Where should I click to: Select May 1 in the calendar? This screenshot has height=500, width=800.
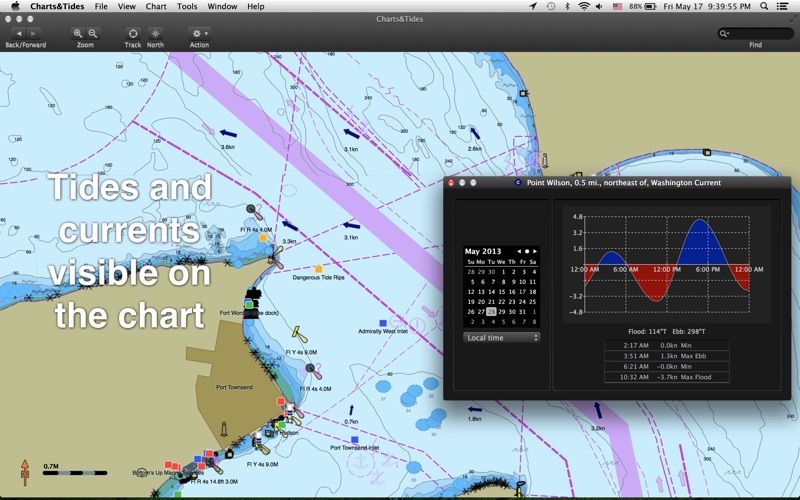(x=503, y=272)
